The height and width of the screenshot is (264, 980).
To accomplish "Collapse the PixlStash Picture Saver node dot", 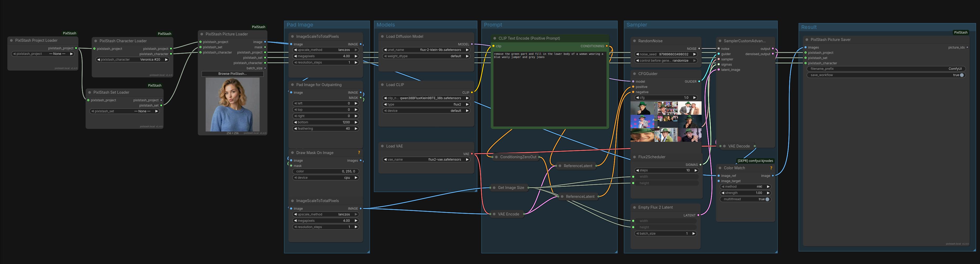I will tap(807, 40).
